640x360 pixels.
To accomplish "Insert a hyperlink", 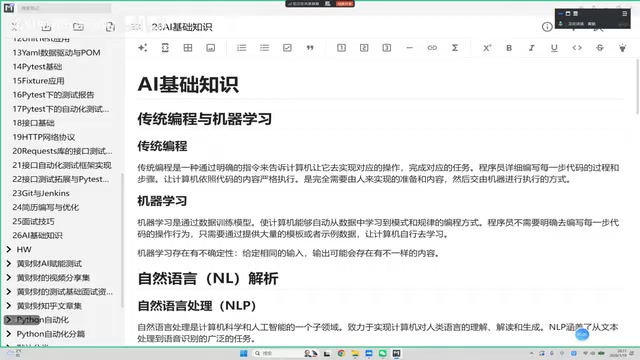I will point(432,48).
